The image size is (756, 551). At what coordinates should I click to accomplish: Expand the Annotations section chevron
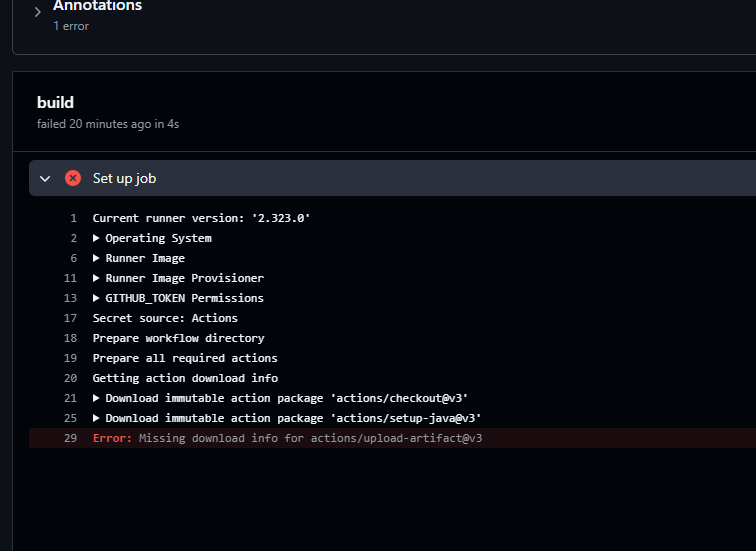[x=38, y=12]
